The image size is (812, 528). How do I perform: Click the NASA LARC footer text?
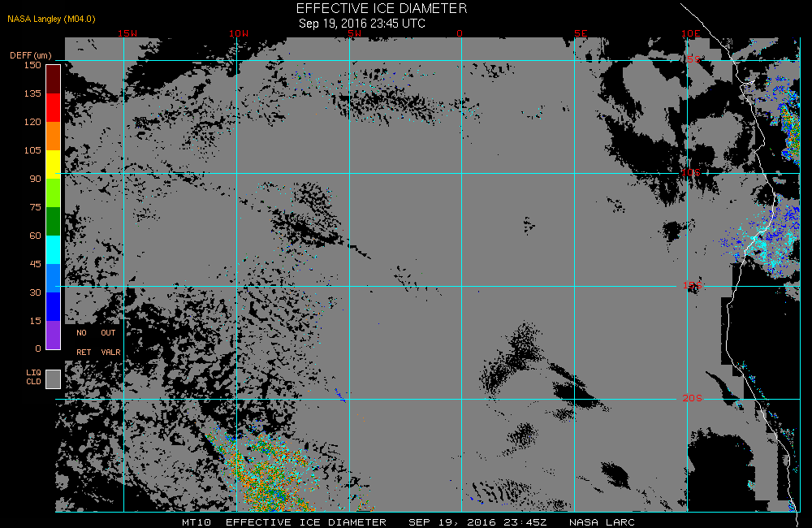(602, 522)
